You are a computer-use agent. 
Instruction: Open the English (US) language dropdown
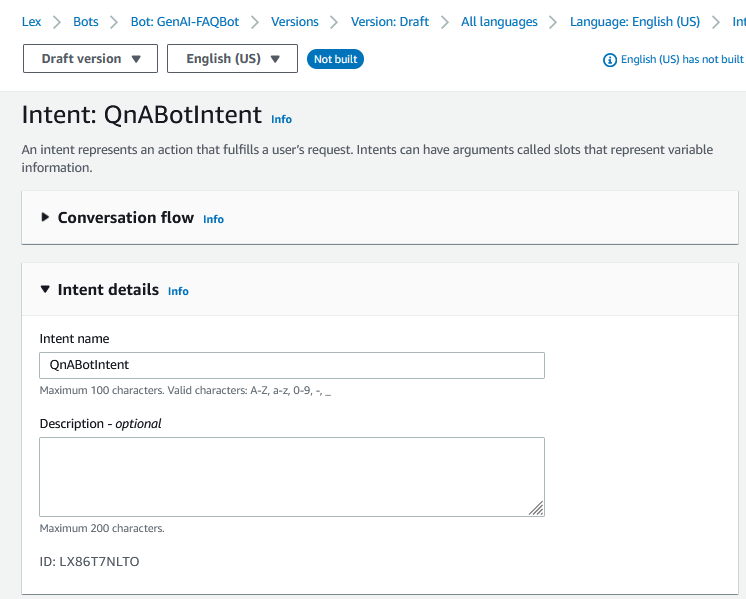tap(232, 59)
